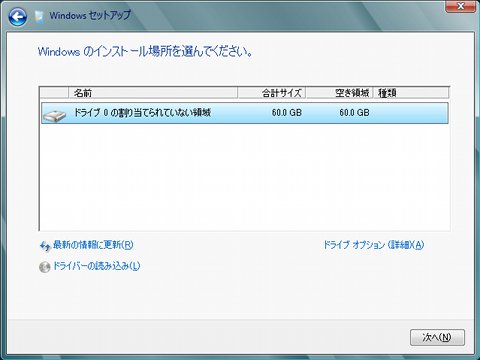
Task: Click empty area of the drive list
Action: (245, 177)
